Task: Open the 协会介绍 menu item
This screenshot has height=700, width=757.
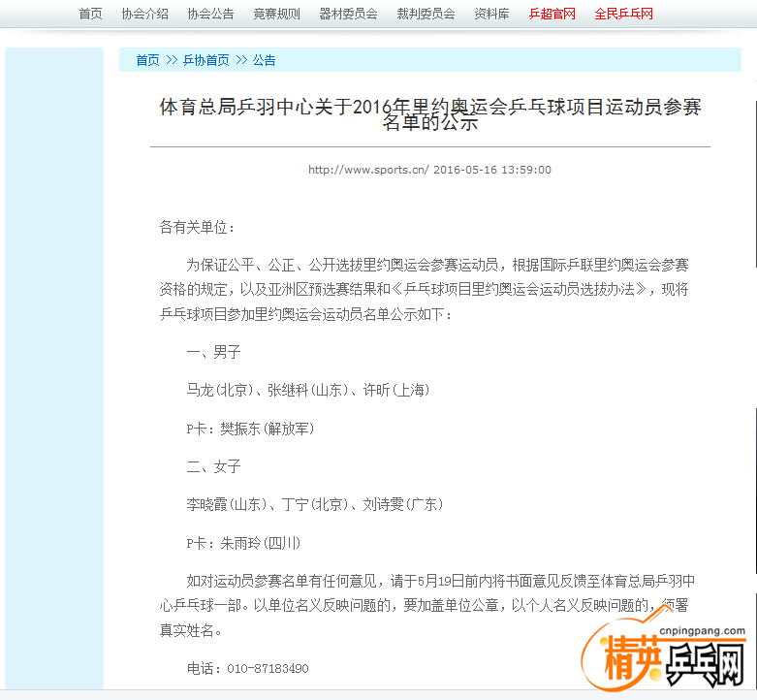Action: (145, 14)
